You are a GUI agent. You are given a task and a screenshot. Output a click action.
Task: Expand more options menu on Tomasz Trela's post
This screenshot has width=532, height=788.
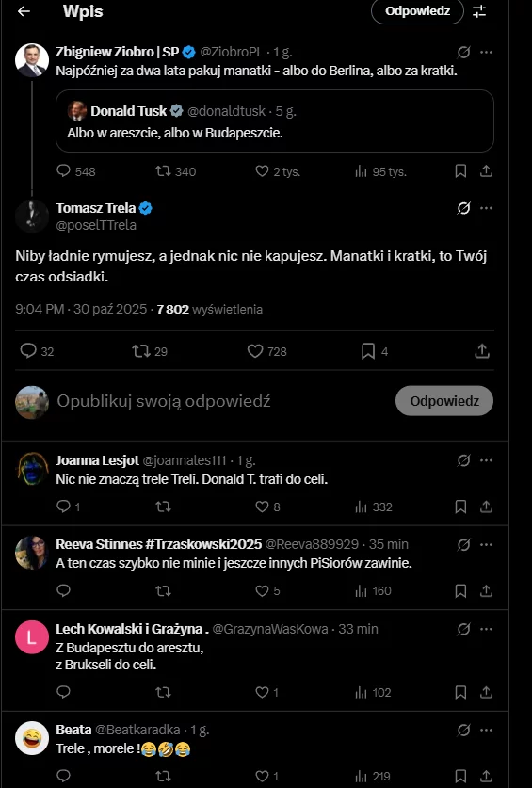tap(486, 208)
